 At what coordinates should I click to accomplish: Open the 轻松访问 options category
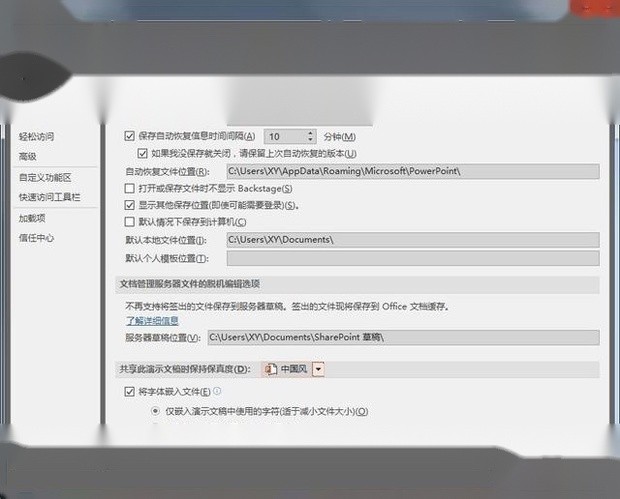(36, 136)
